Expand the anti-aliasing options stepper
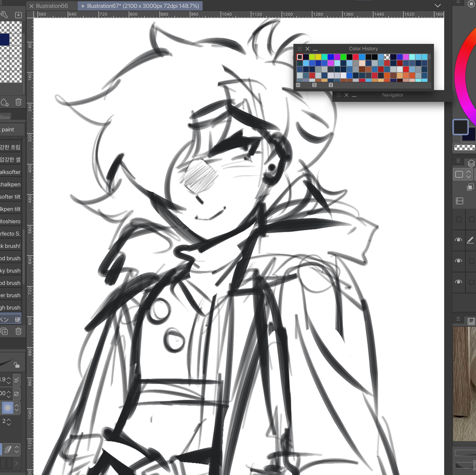Image resolution: width=476 pixels, height=475 pixels. 17,408
